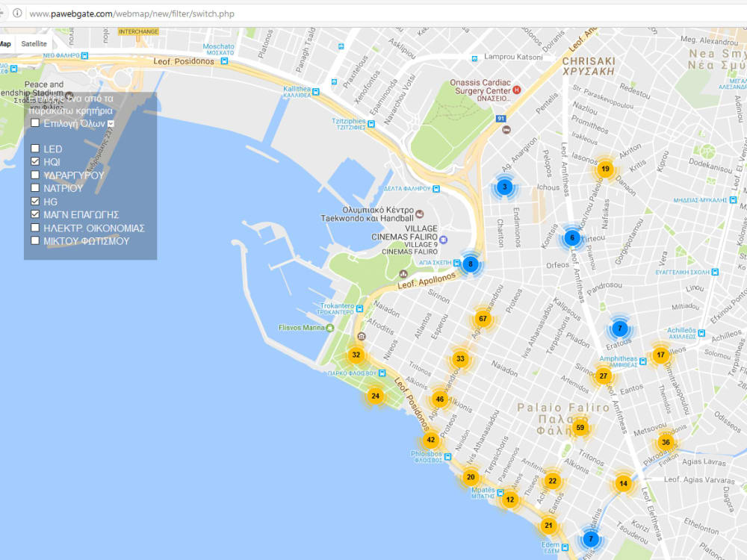Open the Επιλογή Όλων dropdown arrow
The image size is (747, 560).
[109, 122]
